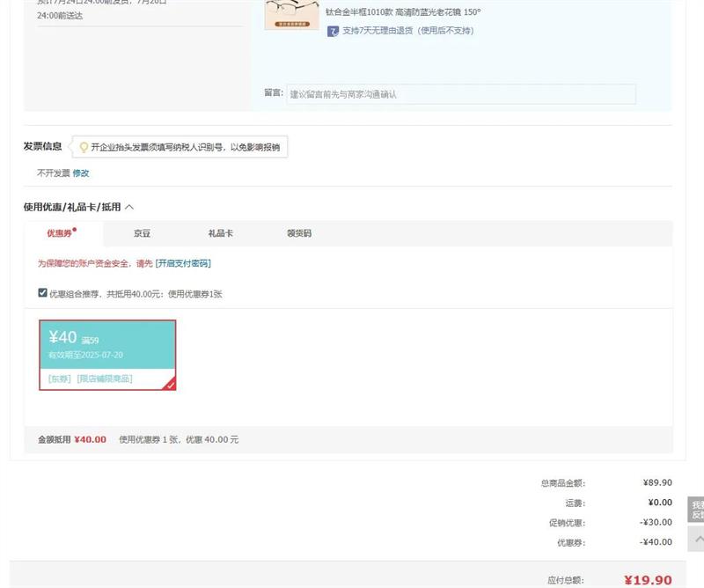Click the 我要反馈 feedback side button

(696, 510)
